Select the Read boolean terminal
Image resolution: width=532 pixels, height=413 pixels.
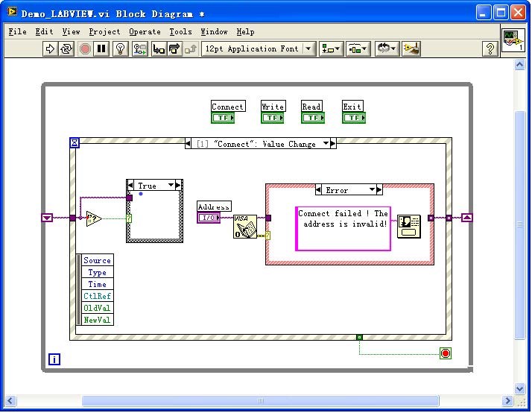[312, 118]
